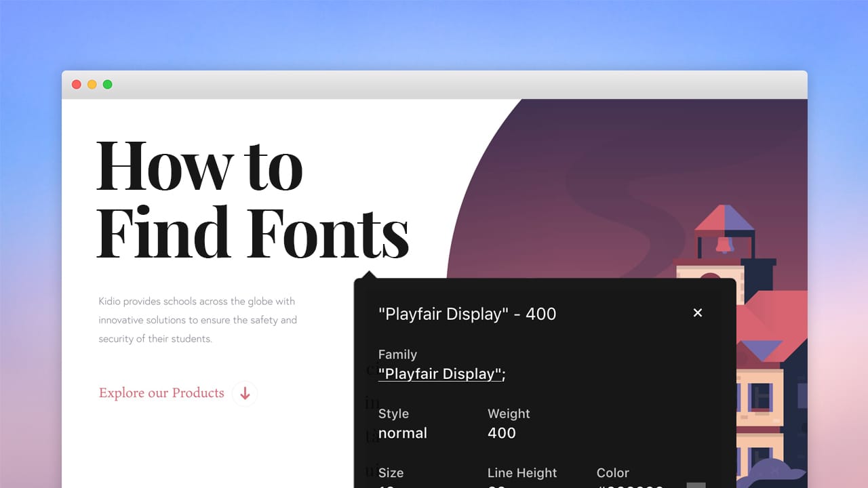Screen dimensions: 868x488
Task: Click the yellow minimize dot
Action: tap(92, 85)
